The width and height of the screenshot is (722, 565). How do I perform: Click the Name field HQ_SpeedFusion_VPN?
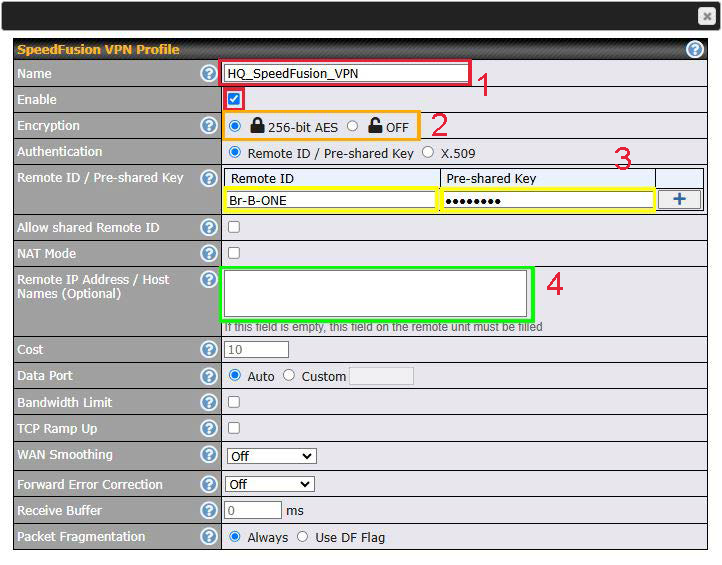[345, 73]
